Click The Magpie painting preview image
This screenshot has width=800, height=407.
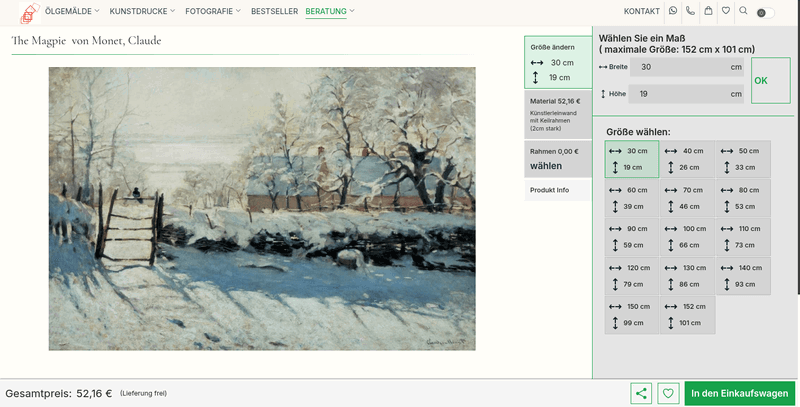pos(262,209)
